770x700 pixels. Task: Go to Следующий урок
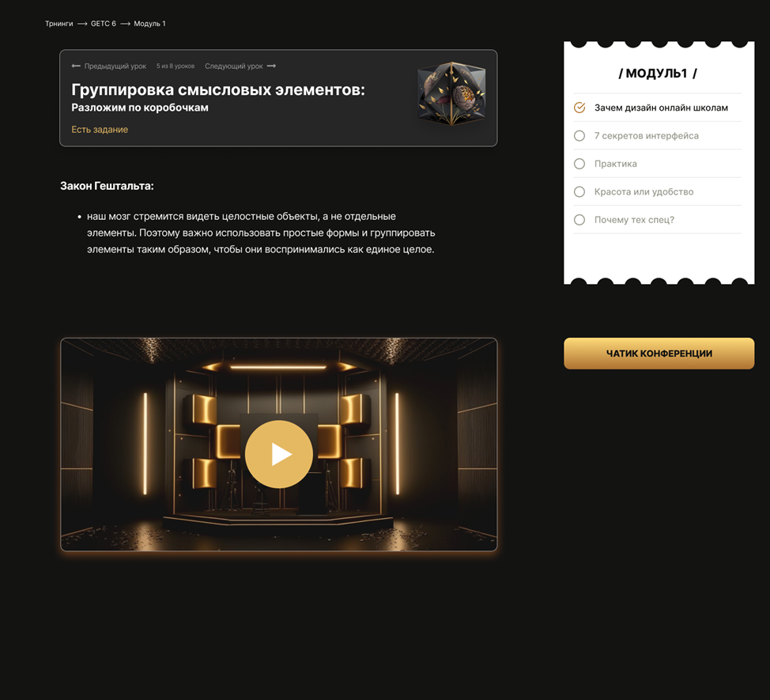pyautogui.click(x=234, y=66)
